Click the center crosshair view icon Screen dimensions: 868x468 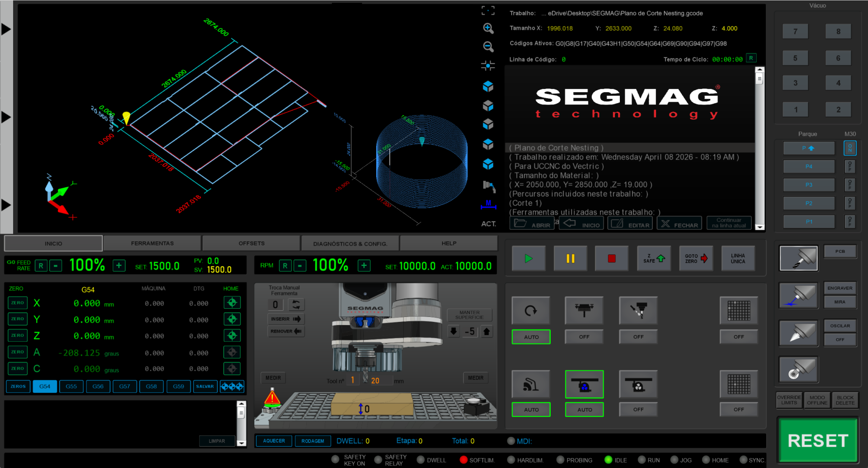tap(488, 66)
